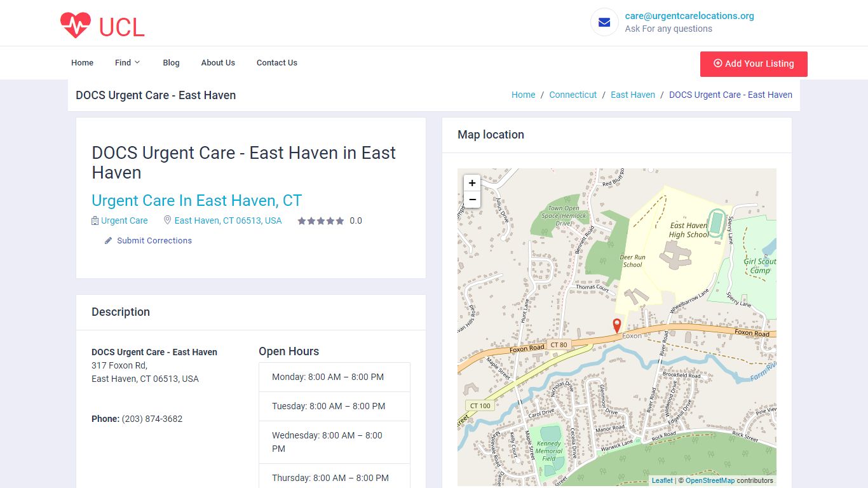
Task: Click Urgent Care In East Haven, CT heading link
Action: (x=196, y=201)
